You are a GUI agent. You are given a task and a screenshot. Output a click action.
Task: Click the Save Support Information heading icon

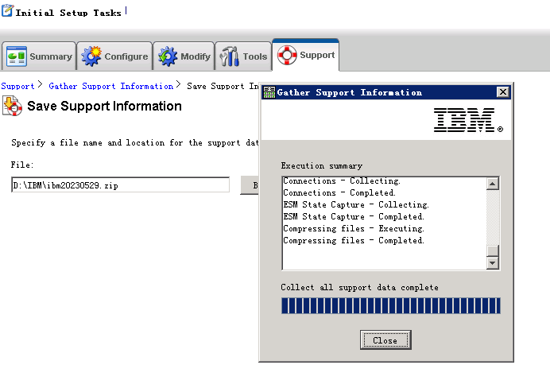pyautogui.click(x=12, y=107)
